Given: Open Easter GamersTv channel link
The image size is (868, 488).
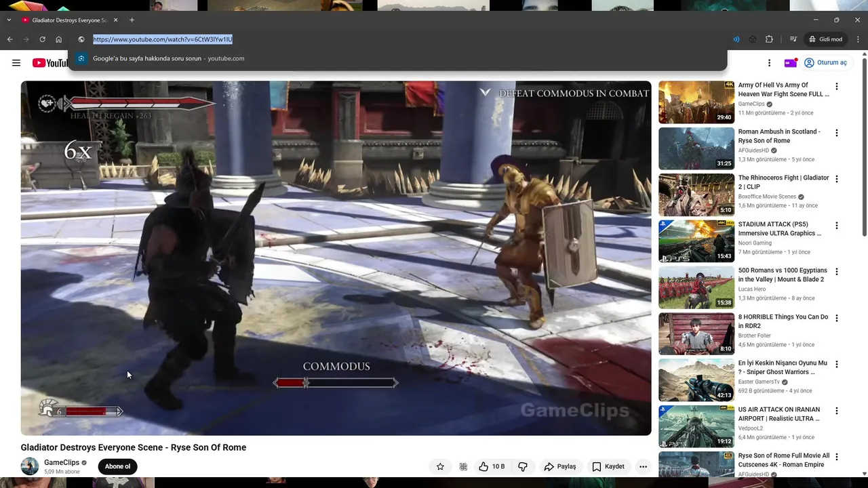Looking at the screenshot, I should (x=759, y=382).
